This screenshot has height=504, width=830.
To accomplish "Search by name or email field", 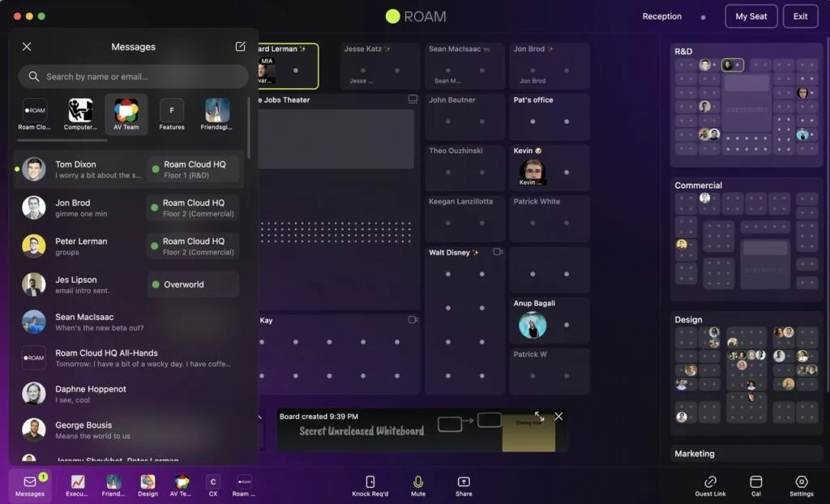I will point(134,77).
